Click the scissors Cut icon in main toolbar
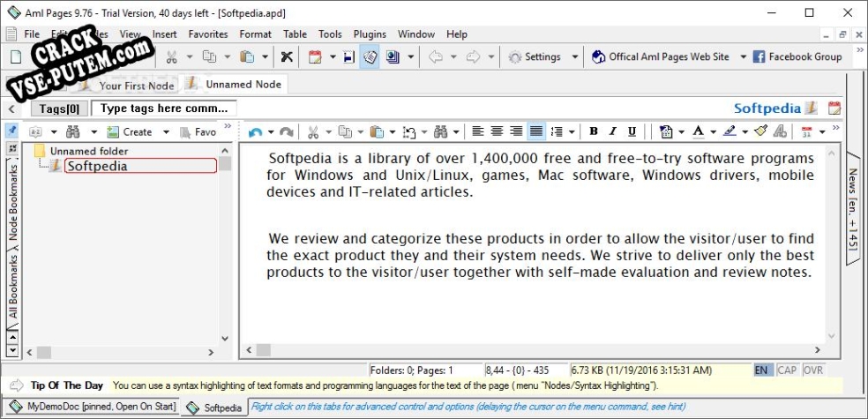The width and height of the screenshot is (868, 419). coord(172,57)
